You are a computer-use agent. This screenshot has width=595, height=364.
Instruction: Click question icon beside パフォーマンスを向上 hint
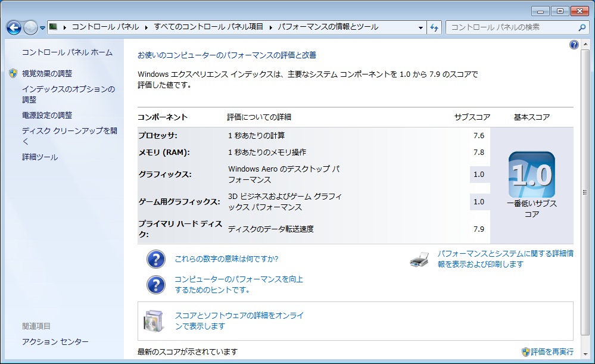pos(156,285)
